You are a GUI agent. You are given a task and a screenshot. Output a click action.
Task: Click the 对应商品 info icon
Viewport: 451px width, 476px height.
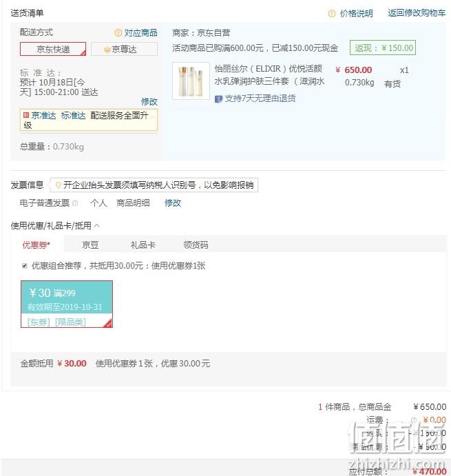pyautogui.click(x=118, y=33)
